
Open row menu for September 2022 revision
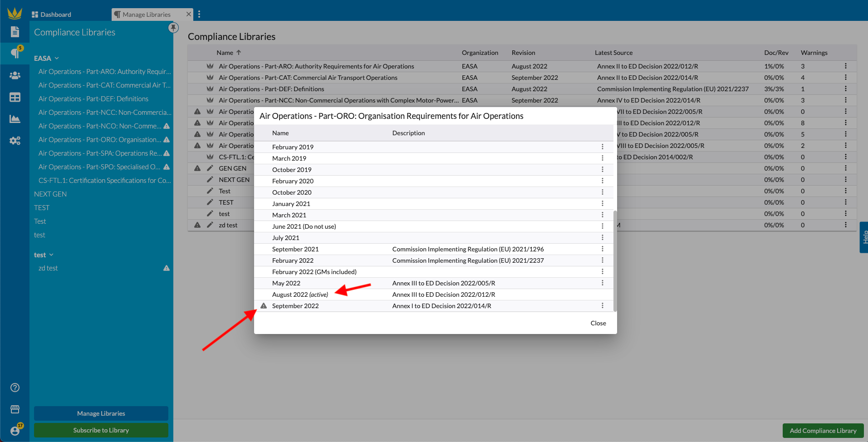click(603, 305)
